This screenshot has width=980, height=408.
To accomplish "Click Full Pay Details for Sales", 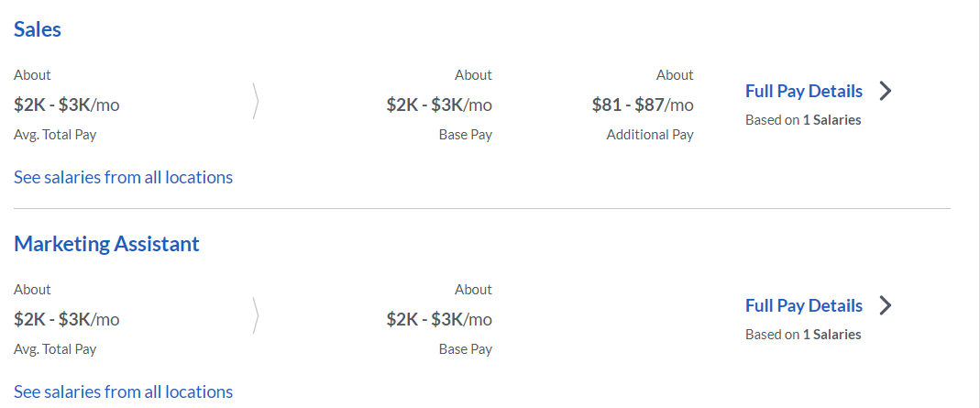I will pos(804,91).
